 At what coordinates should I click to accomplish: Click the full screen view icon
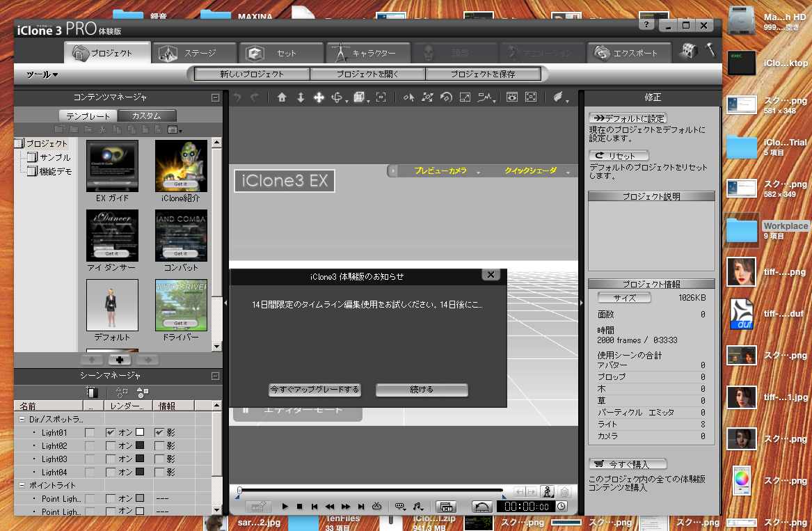pos(531,97)
